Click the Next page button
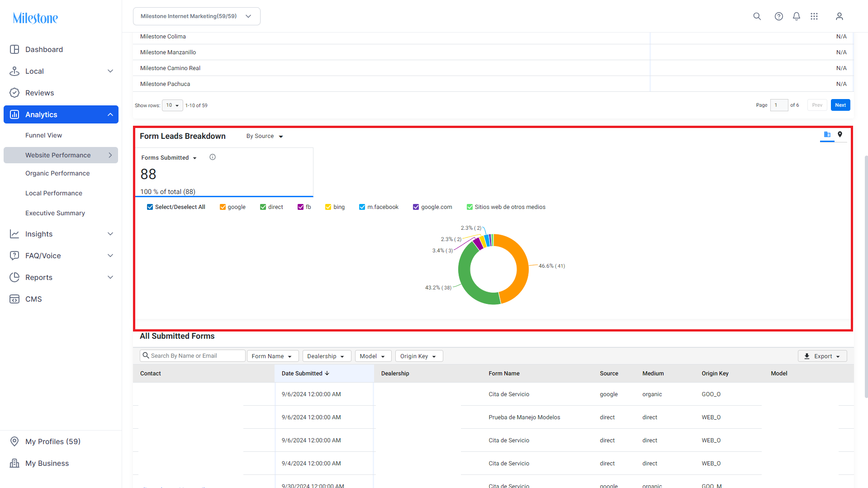This screenshot has height=488, width=868. 840,105
